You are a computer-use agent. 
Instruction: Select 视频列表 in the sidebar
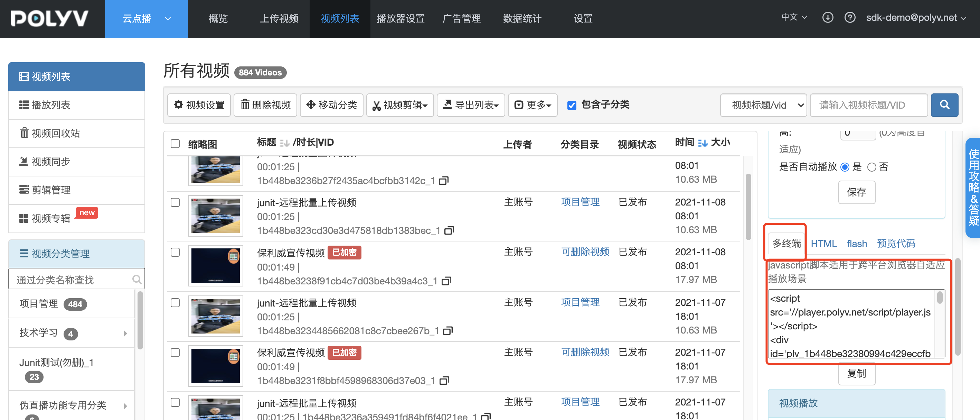click(76, 76)
